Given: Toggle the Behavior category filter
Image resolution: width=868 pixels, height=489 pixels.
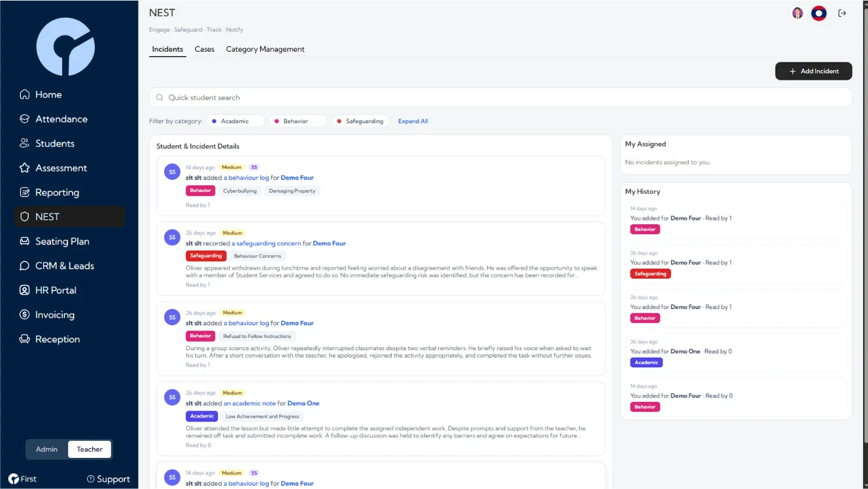Looking at the screenshot, I should (x=298, y=121).
